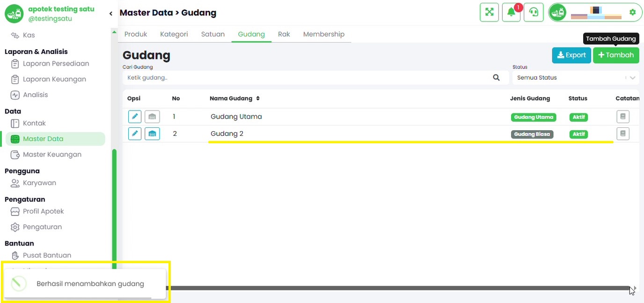This screenshot has height=303, width=644.
Task: Open Kontak in the sidebar
Action: coord(34,123)
